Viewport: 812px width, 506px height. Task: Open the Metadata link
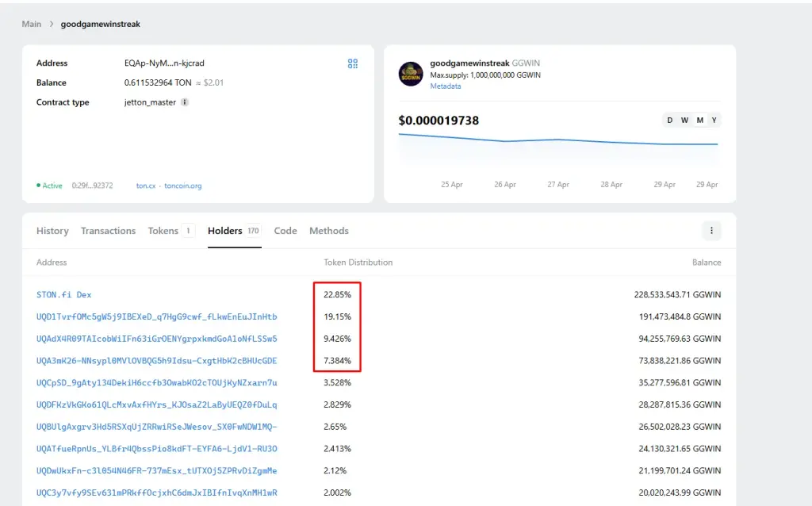[x=446, y=86]
